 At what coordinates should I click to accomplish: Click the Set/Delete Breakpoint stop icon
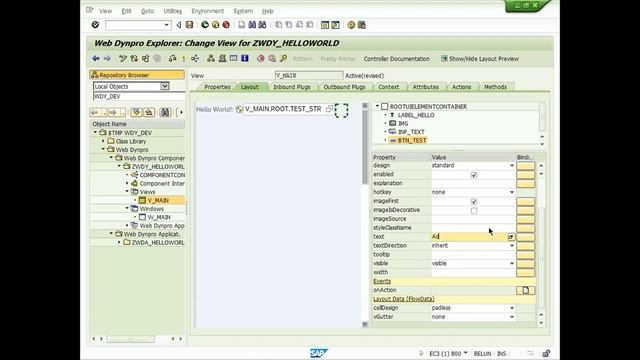point(261,59)
